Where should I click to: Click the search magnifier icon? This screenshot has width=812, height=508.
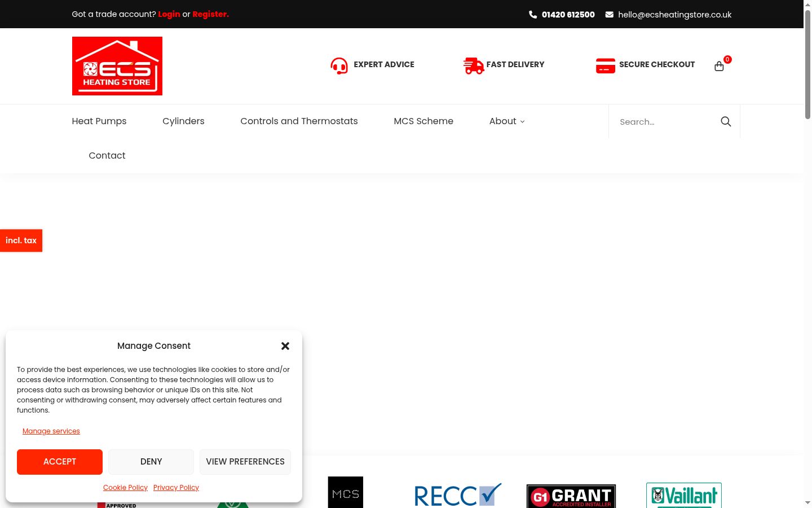pos(726,121)
